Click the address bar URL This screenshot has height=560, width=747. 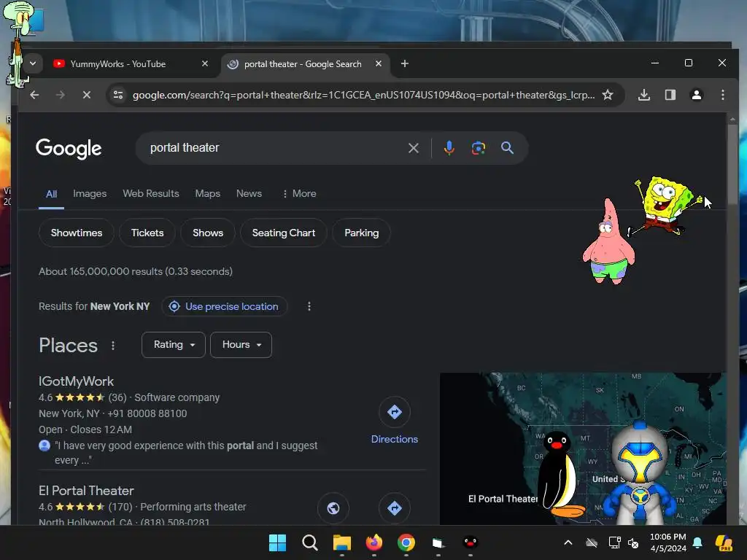pyautogui.click(x=363, y=95)
